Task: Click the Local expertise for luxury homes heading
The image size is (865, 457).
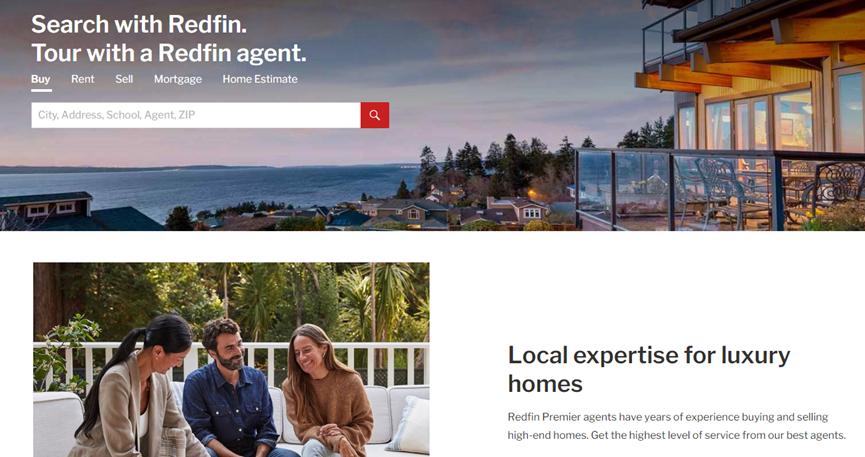Action: click(649, 369)
